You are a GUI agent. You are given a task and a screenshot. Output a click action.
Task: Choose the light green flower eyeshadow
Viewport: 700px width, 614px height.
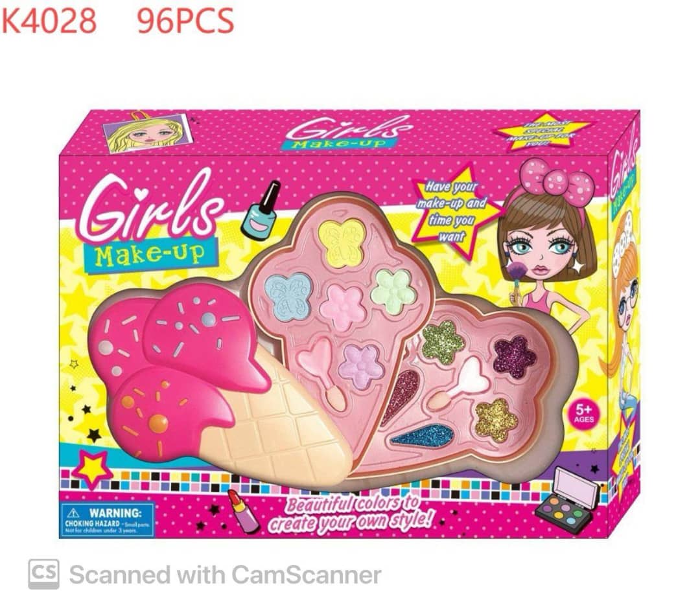[394, 290]
